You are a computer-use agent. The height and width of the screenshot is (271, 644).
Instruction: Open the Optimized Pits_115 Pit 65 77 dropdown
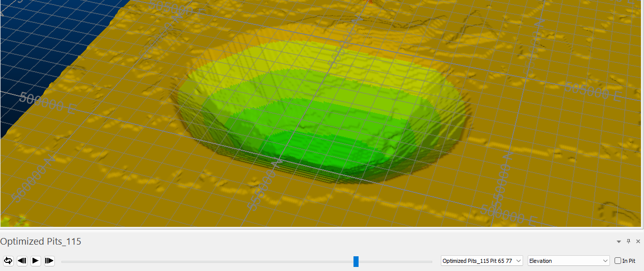click(x=481, y=261)
